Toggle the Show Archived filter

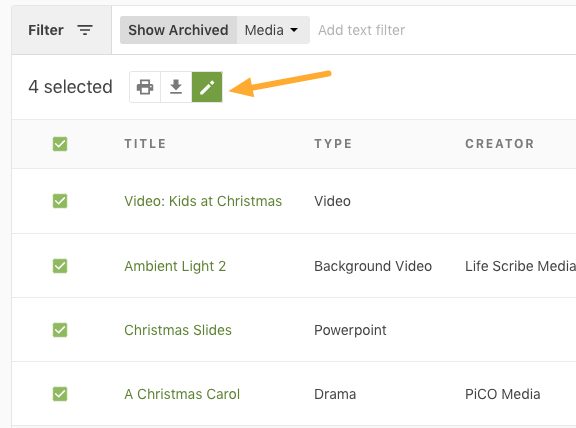179,30
